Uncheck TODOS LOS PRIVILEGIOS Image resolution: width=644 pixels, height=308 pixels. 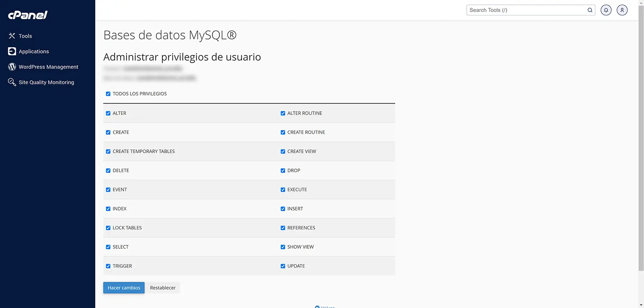point(108,94)
